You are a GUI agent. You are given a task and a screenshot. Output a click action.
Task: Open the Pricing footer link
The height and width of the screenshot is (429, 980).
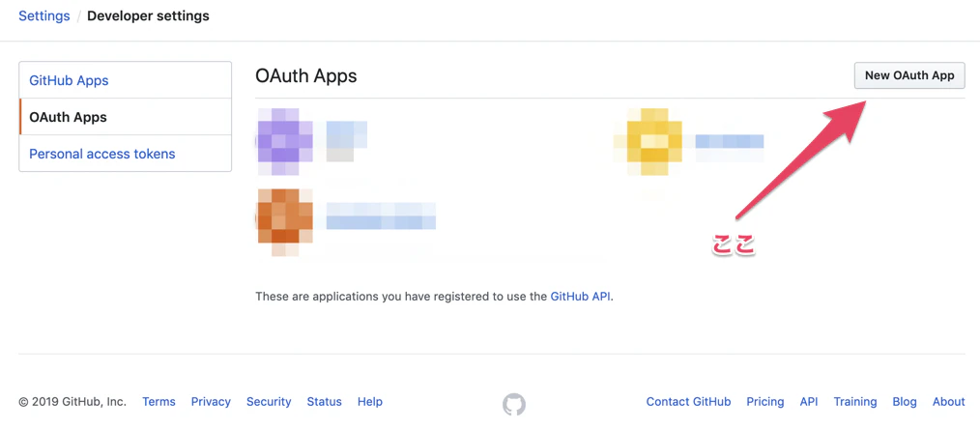[x=765, y=402]
